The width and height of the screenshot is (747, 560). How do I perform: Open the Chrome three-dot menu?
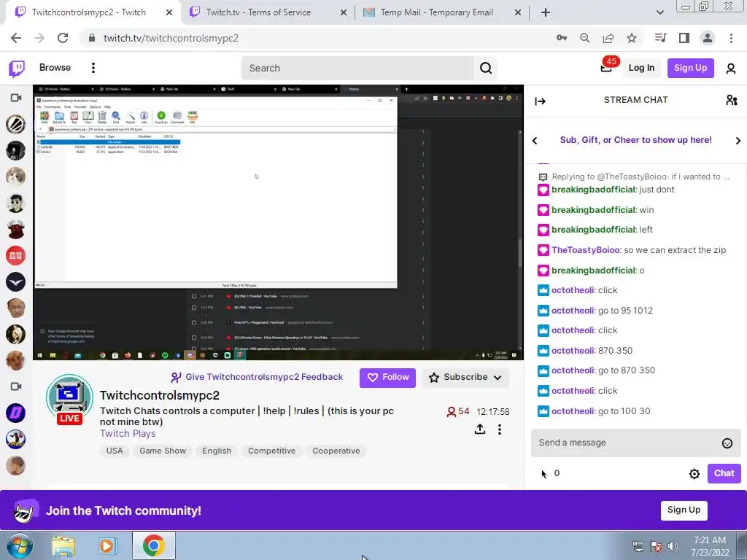point(731,38)
